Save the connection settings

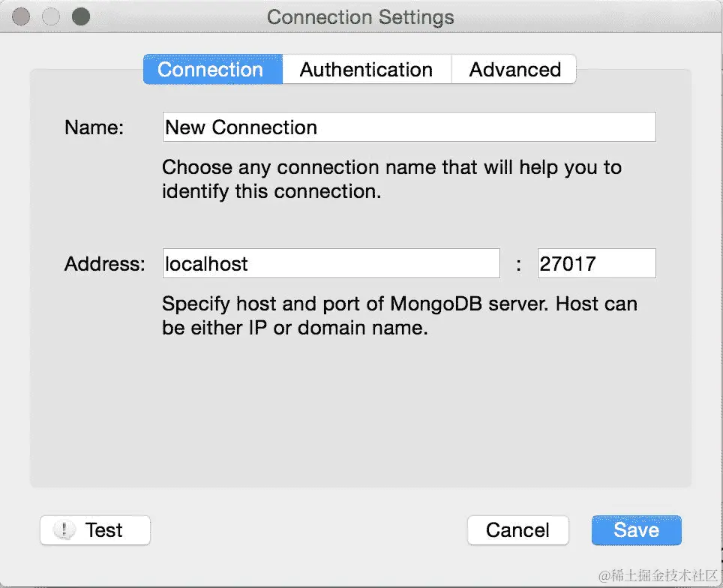click(636, 530)
